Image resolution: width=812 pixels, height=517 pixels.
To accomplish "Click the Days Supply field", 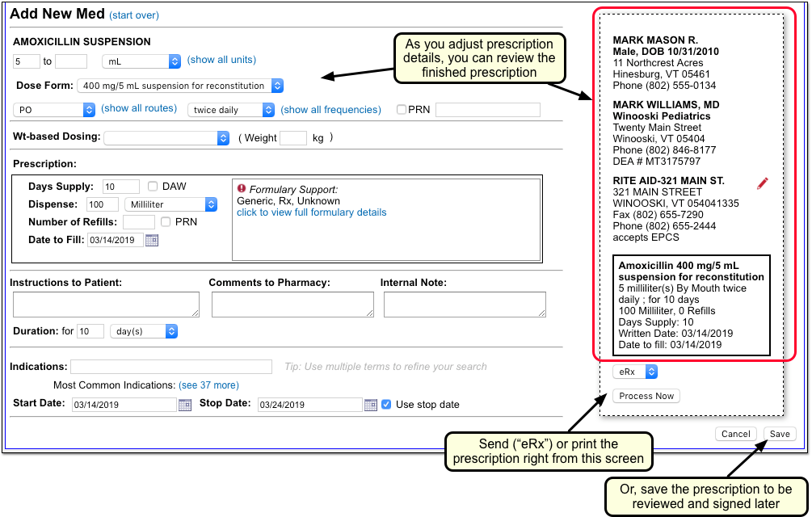I will (x=121, y=187).
